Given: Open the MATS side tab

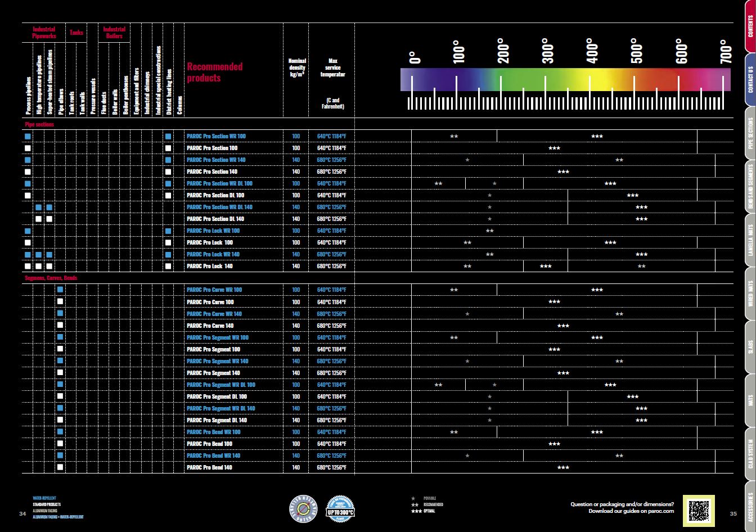Looking at the screenshot, I should point(750,400).
